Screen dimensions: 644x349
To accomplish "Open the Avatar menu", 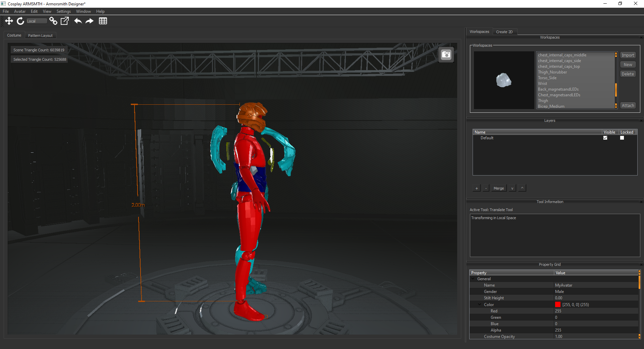I will (19, 11).
